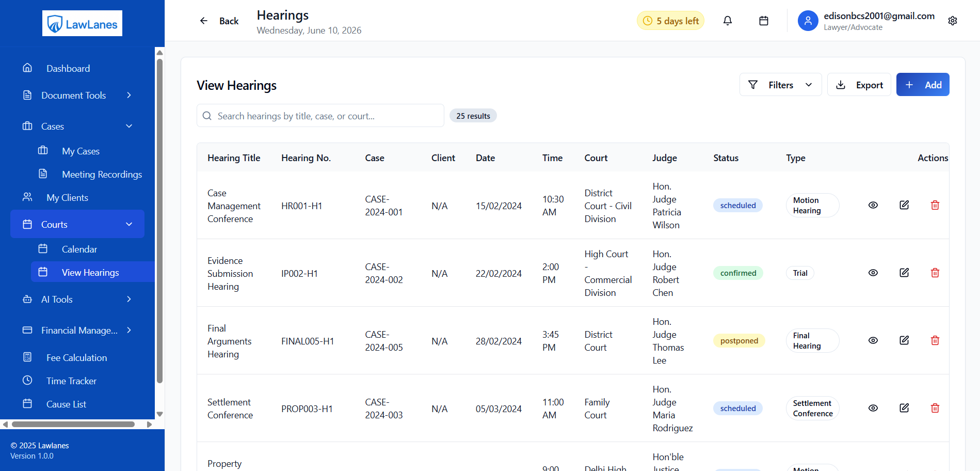Viewport: 980px width, 471px height.
Task: Delete the Evidence Submission Hearing
Action: point(935,273)
